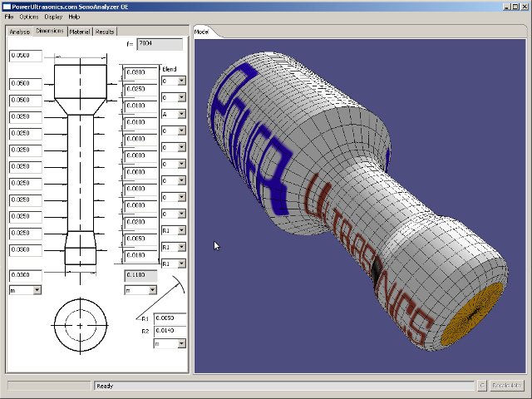Select the Model view tab
This screenshot has width=532, height=399.
(201, 32)
